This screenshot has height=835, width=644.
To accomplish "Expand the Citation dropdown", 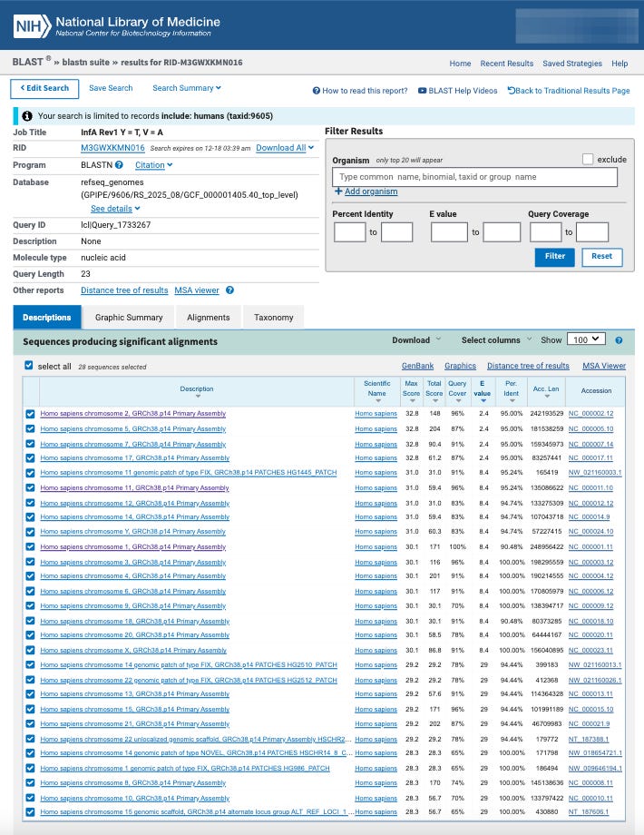I will coord(154,165).
